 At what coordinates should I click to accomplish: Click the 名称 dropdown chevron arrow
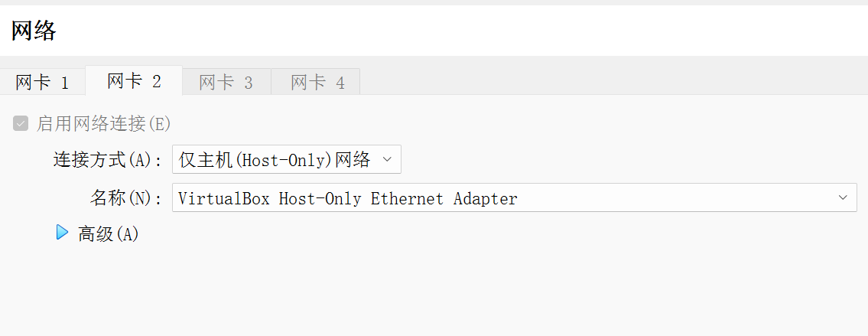pyautogui.click(x=842, y=197)
